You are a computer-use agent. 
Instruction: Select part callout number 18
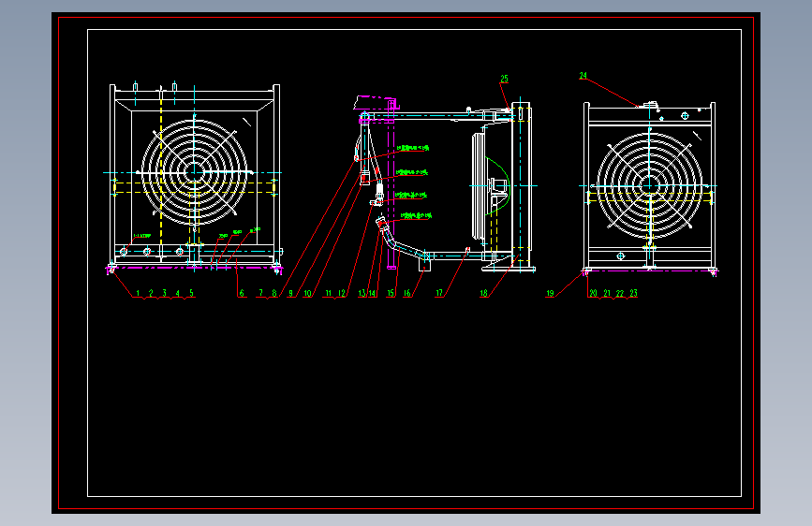tap(483, 293)
